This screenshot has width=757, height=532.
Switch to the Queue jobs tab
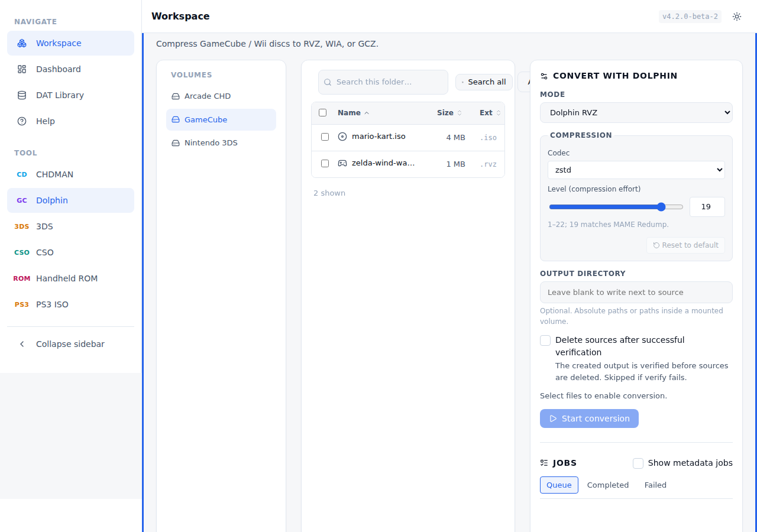[559, 485]
